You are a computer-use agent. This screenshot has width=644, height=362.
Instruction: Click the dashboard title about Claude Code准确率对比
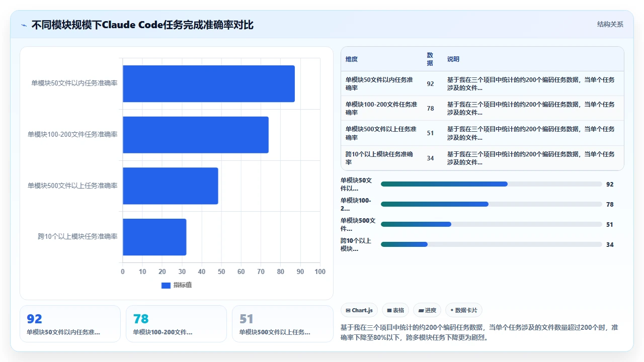click(x=142, y=25)
